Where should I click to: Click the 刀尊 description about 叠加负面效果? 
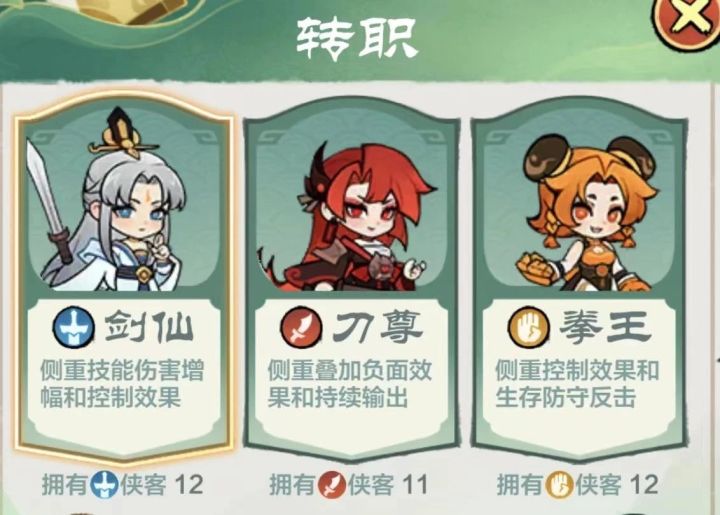click(349, 384)
